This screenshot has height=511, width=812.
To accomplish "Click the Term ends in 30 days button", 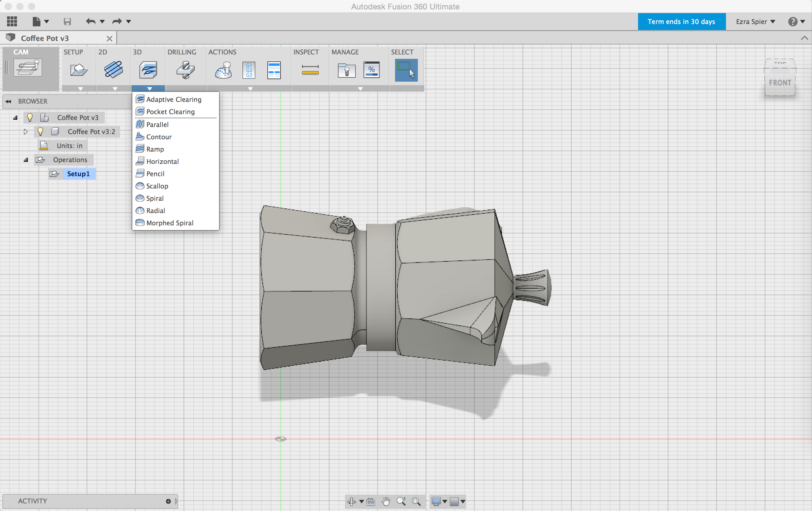I will [681, 21].
